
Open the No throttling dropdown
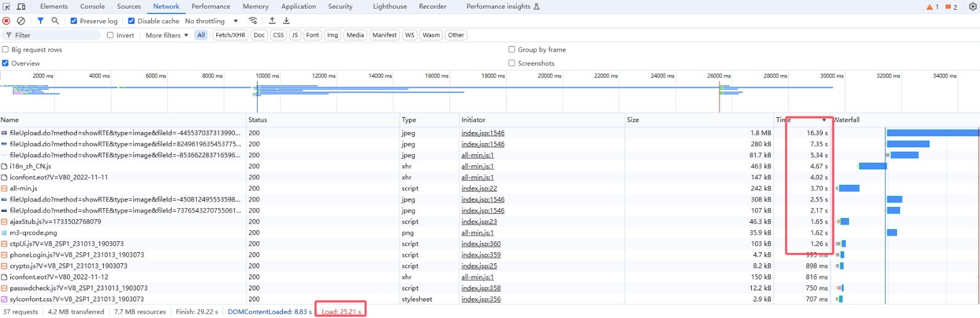[211, 21]
